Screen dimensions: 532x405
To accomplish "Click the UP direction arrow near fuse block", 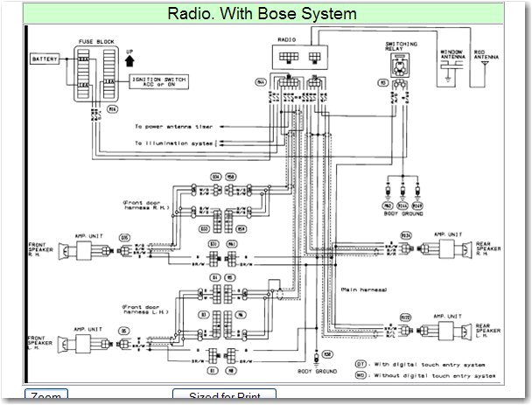I will click(x=130, y=61).
